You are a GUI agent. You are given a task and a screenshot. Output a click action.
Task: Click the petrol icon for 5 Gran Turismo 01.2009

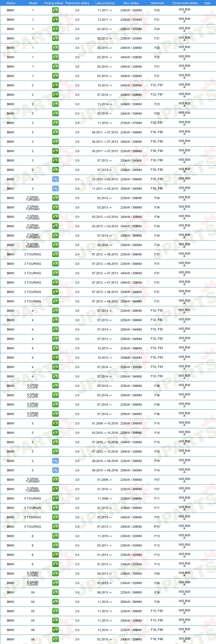(x=55, y=480)
